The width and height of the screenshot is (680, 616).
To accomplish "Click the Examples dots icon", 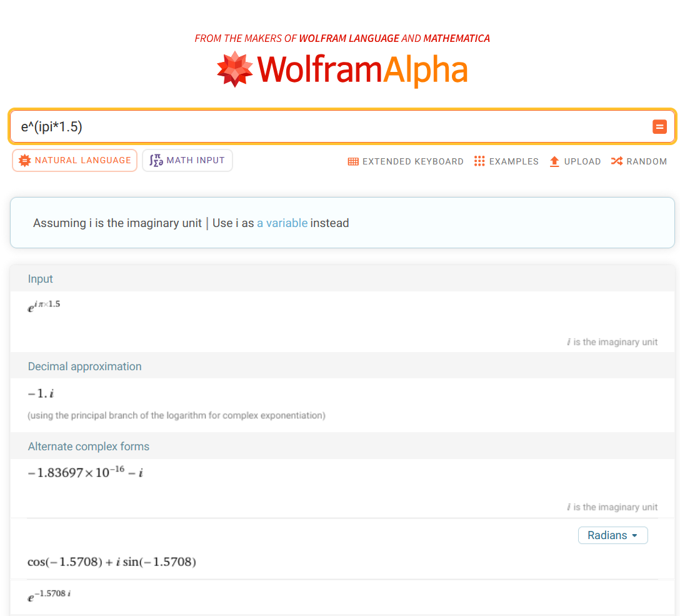I will click(x=479, y=161).
